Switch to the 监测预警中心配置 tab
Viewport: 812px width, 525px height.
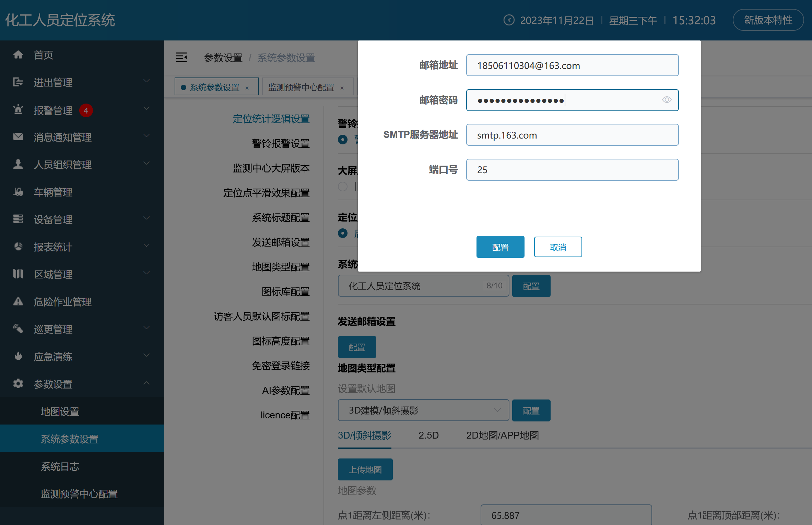(308, 87)
